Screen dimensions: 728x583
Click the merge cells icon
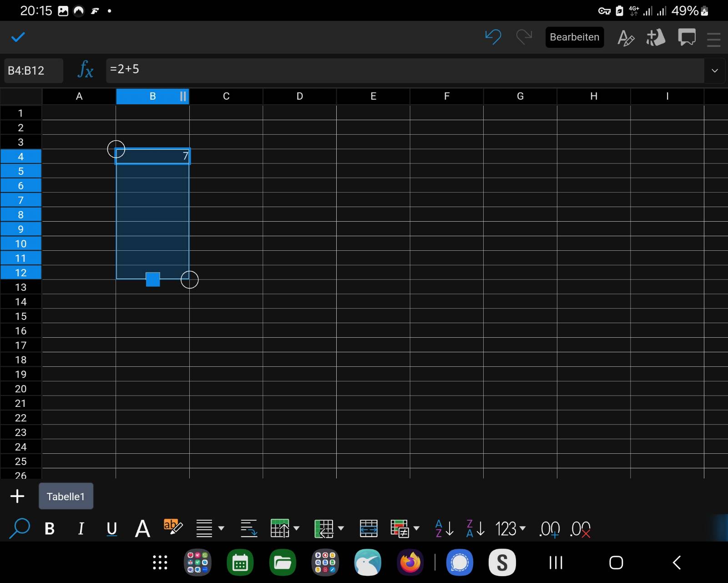(368, 528)
